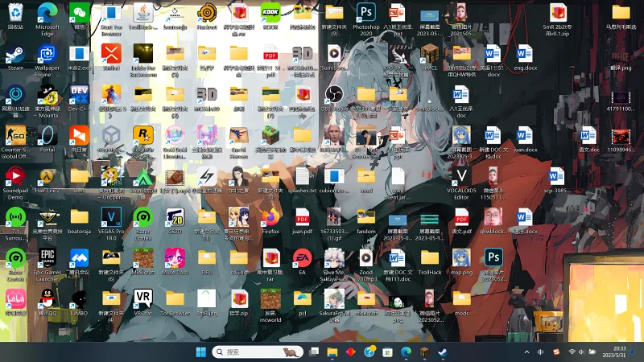Select the Tencent Meeting shortcut

tap(79, 262)
